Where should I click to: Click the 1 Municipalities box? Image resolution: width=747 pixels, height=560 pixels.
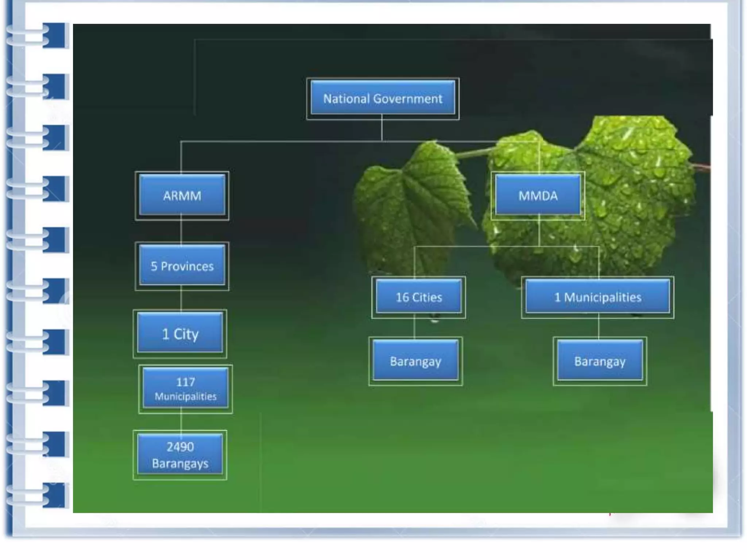coord(597,297)
